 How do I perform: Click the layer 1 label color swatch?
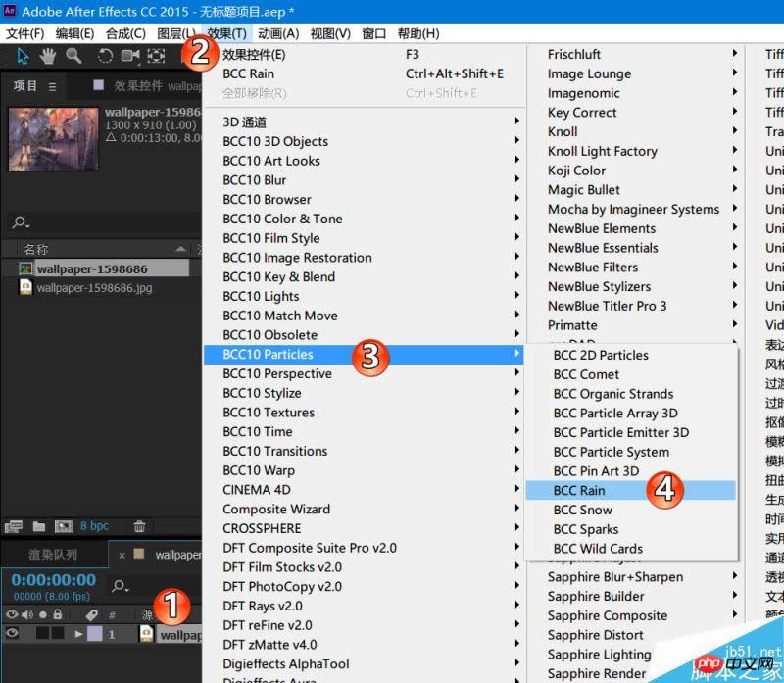click(x=94, y=634)
